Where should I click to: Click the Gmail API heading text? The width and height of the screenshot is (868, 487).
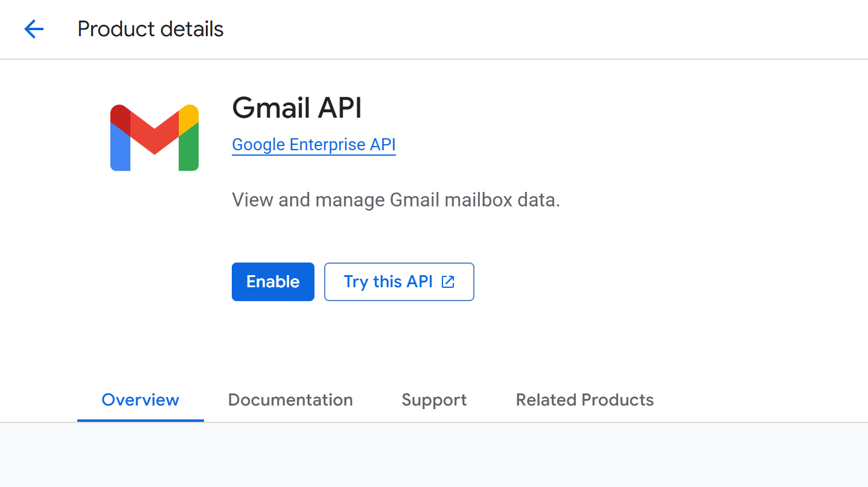pos(297,109)
